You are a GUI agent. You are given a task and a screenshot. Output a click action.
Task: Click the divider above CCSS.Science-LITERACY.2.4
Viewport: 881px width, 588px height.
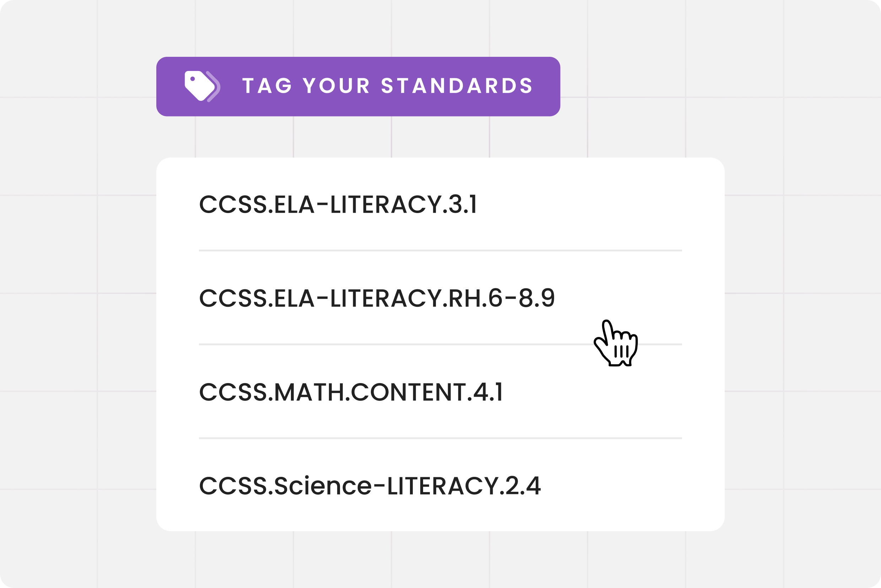click(440, 438)
